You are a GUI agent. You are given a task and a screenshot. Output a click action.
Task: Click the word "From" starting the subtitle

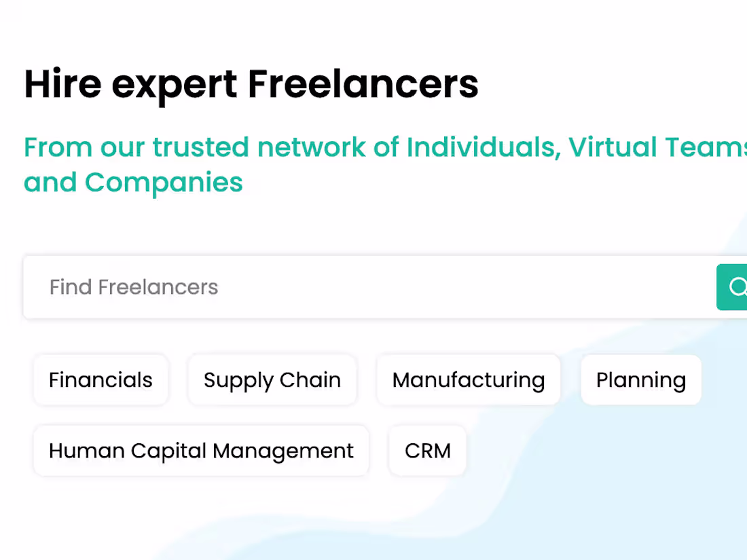point(58,147)
